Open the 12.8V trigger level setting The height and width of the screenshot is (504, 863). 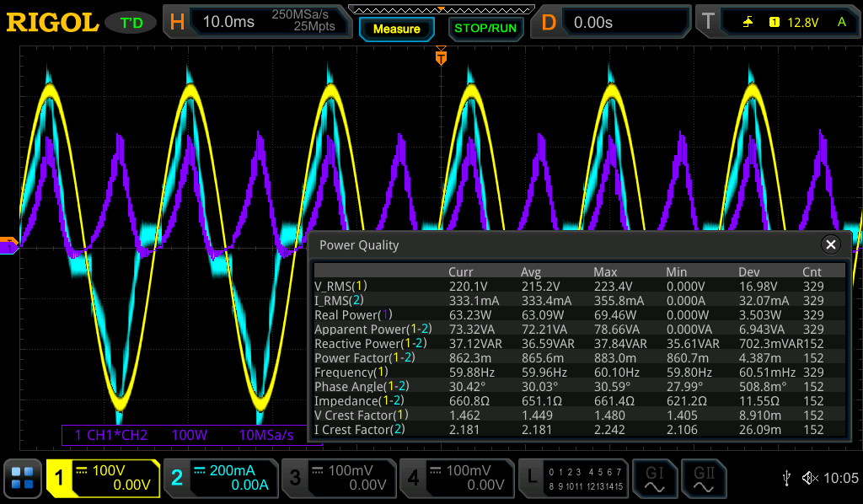pos(802,22)
